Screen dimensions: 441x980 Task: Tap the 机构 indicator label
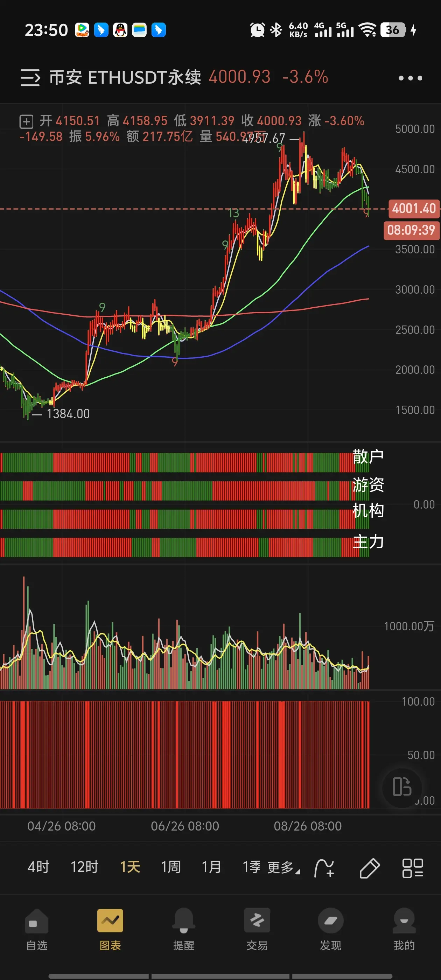coord(368,510)
